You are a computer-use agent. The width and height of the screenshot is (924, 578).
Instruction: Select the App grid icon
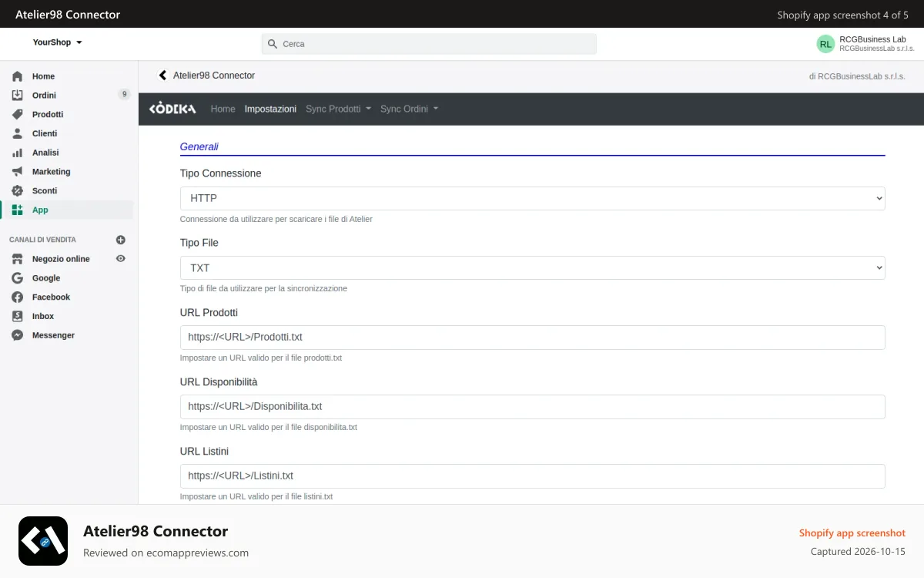(x=17, y=210)
